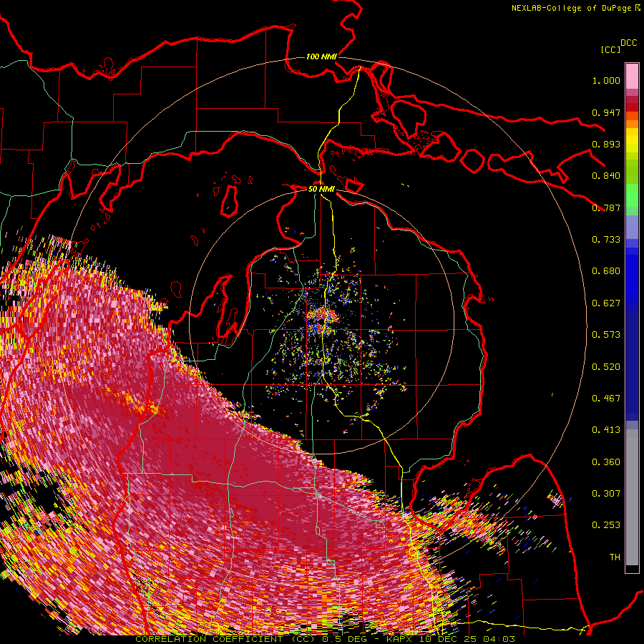This screenshot has height=644, width=644.
Task: Select the TH threshold label
Action: click(615, 557)
